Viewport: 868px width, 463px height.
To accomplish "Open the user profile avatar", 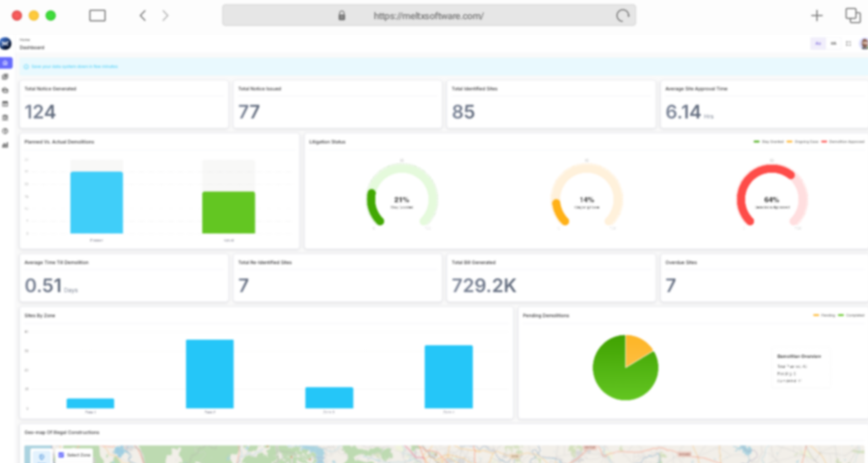I will pos(864,44).
